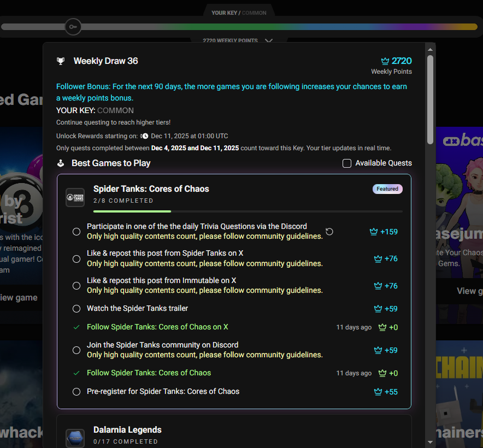483x448 pixels.
Task: Click the crown icon of the Watch trailer quest
Action: 378,309
